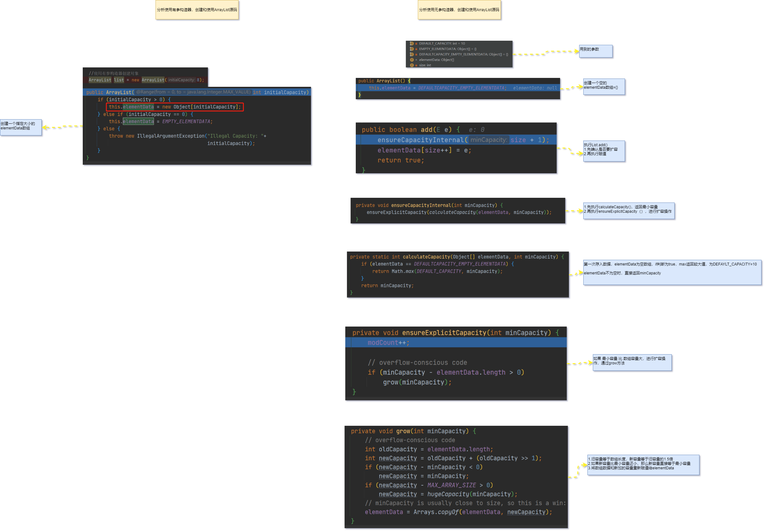Click the size field icon
Image resolution: width=765 pixels, height=532 pixels.
[411, 65]
